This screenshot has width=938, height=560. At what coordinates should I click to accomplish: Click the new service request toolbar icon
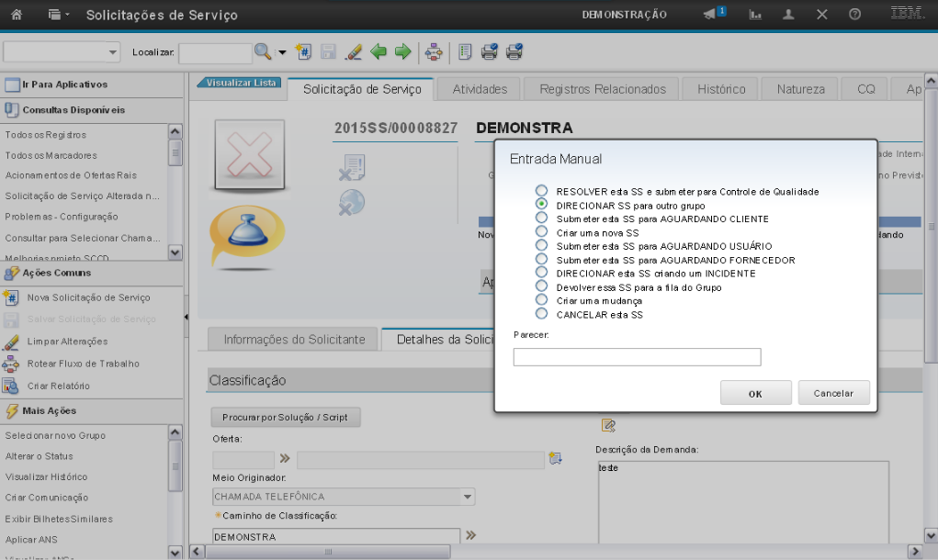[304, 52]
